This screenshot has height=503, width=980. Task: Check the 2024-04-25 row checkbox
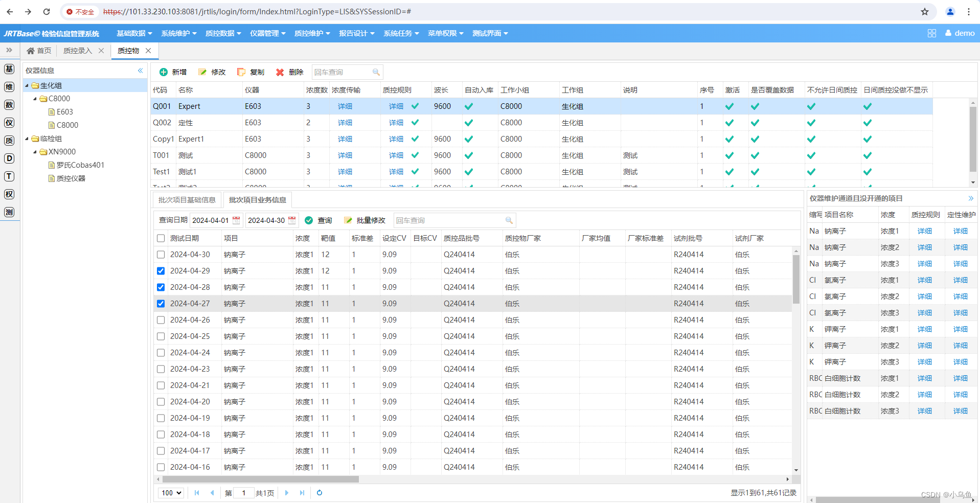tap(161, 336)
